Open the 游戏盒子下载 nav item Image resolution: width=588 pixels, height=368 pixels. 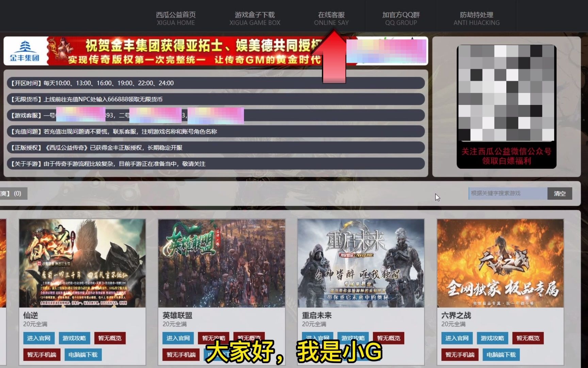point(255,18)
